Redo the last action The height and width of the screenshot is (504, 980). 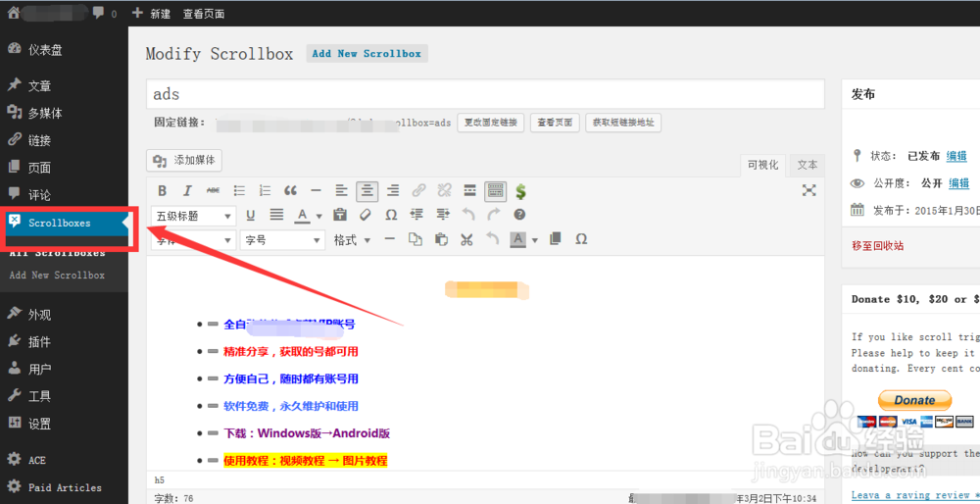pyautogui.click(x=494, y=215)
